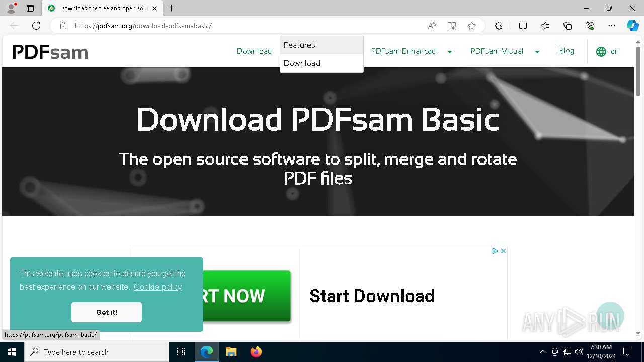
Task: Launch Firefox from the taskbar
Action: tap(256, 352)
